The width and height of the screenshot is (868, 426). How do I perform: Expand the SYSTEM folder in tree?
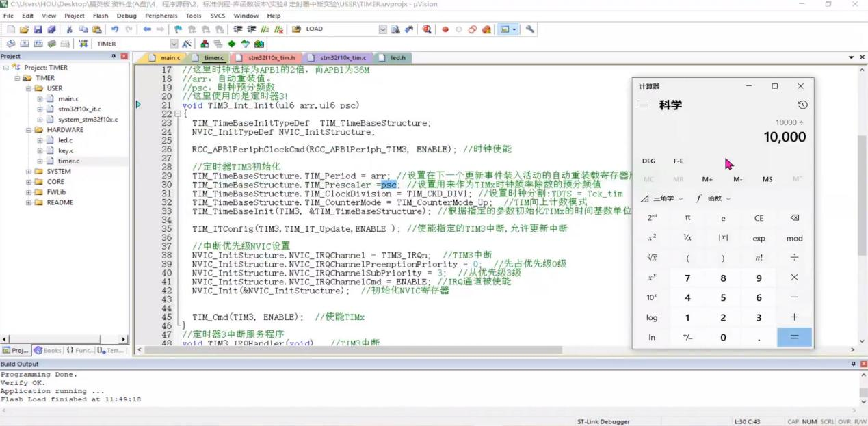pos(29,172)
